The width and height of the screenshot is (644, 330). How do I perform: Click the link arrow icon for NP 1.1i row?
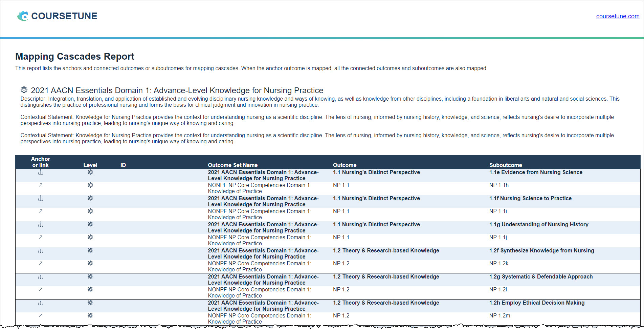coord(41,211)
